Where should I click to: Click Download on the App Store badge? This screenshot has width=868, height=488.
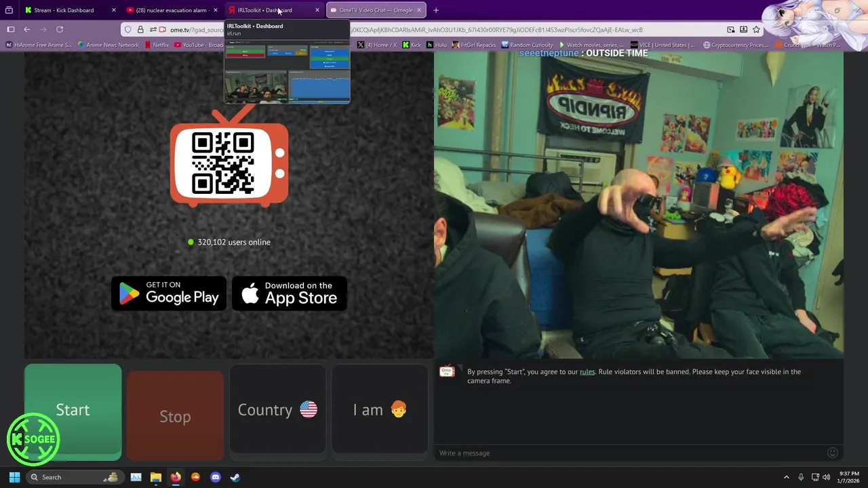coord(290,293)
